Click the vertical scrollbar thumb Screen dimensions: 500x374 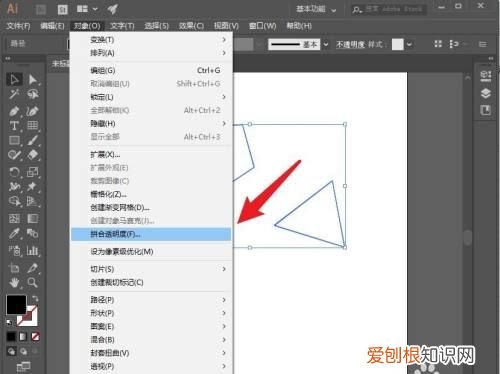468,238
